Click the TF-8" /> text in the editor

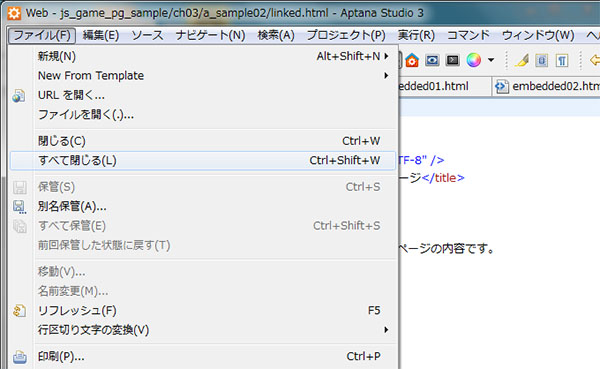tap(421, 160)
